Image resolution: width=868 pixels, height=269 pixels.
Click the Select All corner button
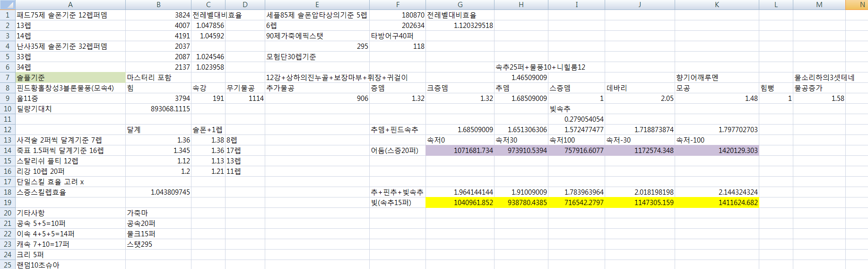pyautogui.click(x=8, y=5)
